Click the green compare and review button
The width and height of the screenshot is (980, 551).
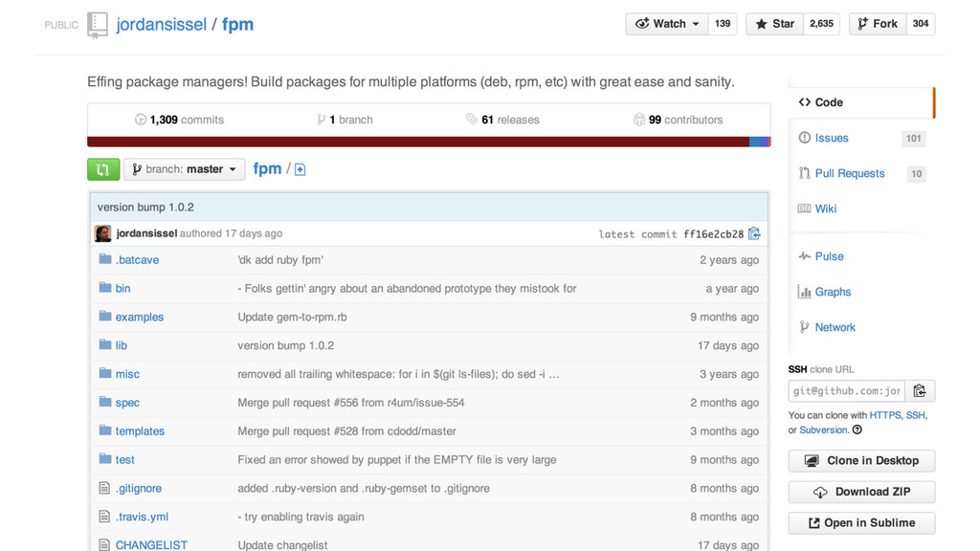click(x=103, y=169)
